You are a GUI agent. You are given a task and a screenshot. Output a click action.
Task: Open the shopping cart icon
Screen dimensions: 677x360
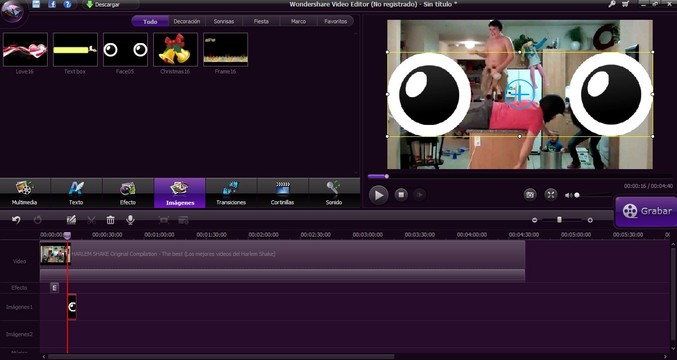click(x=625, y=4)
